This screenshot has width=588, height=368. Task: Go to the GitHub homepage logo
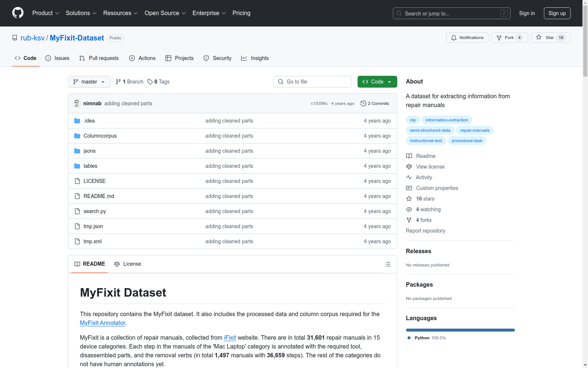coord(18,13)
